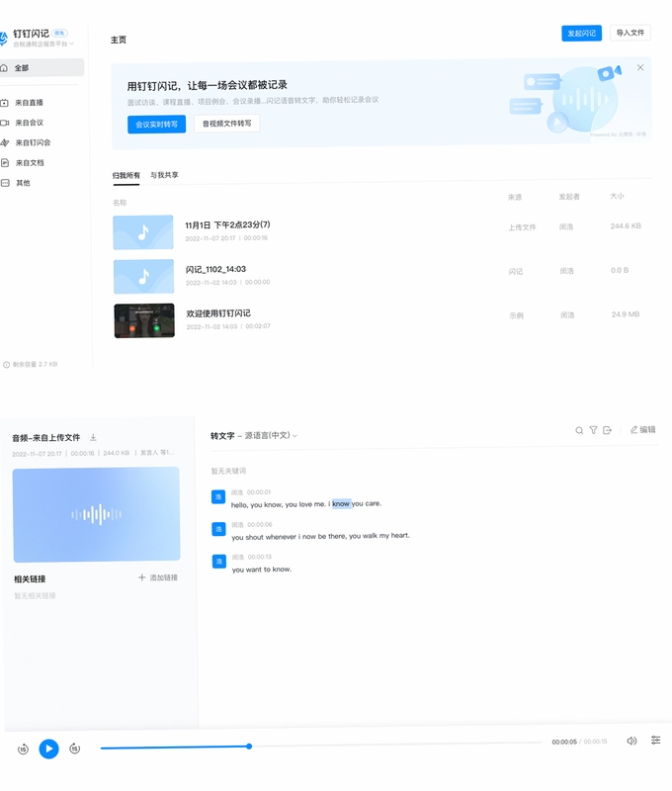Click the 编辑 edit pencil button
Viewport: 672px width, 791px height.
642,429
